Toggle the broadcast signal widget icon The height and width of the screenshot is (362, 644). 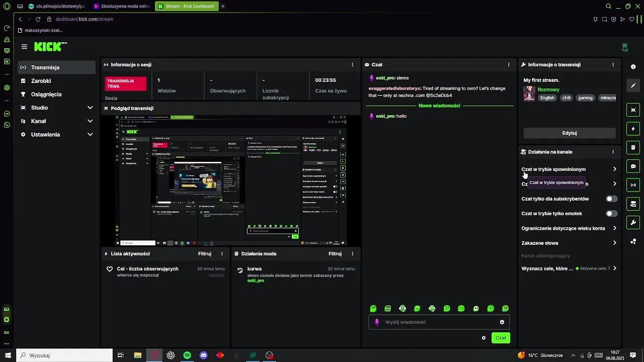[x=633, y=185]
